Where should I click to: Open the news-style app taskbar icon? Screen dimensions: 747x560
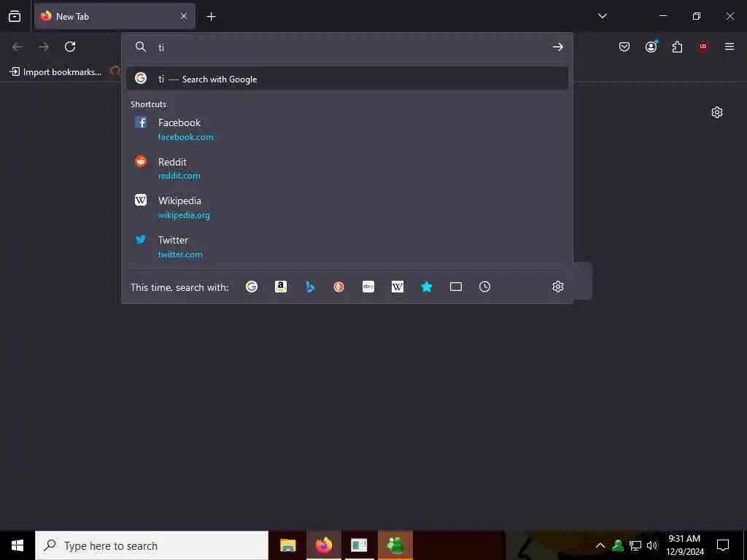pyautogui.click(x=359, y=545)
